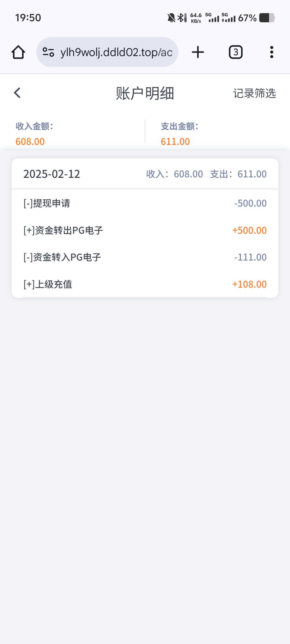Tap the +108.00 amount
Image resolution: width=290 pixels, height=644 pixels.
(249, 284)
